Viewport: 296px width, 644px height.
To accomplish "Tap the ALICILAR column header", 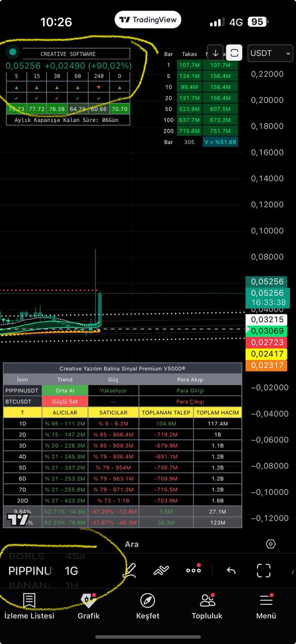I will 64,413.
